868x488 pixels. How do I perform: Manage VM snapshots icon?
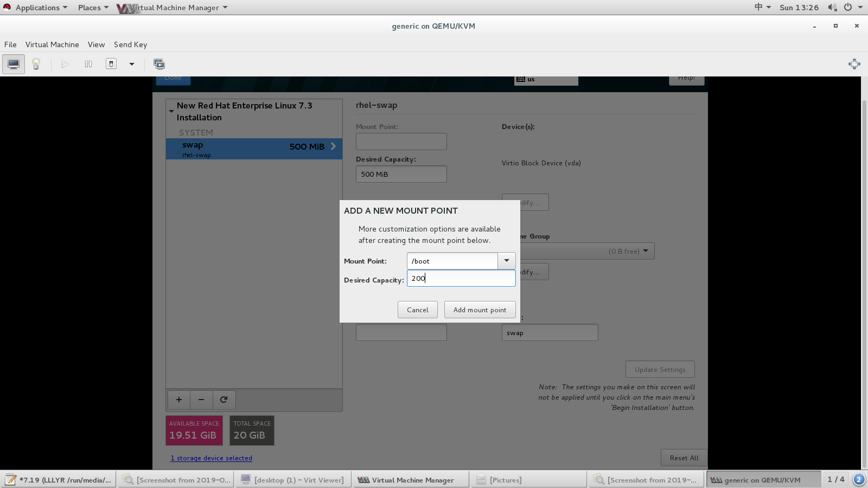(159, 64)
